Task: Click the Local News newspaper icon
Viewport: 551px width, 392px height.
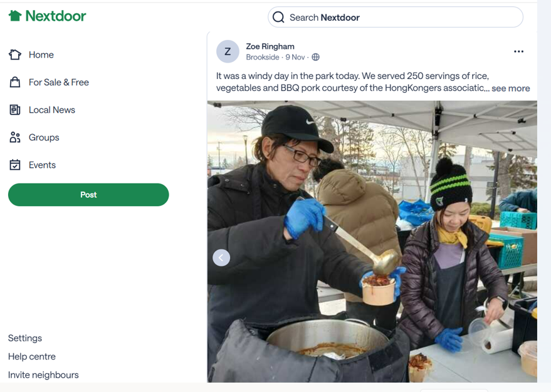Action: pyautogui.click(x=15, y=110)
